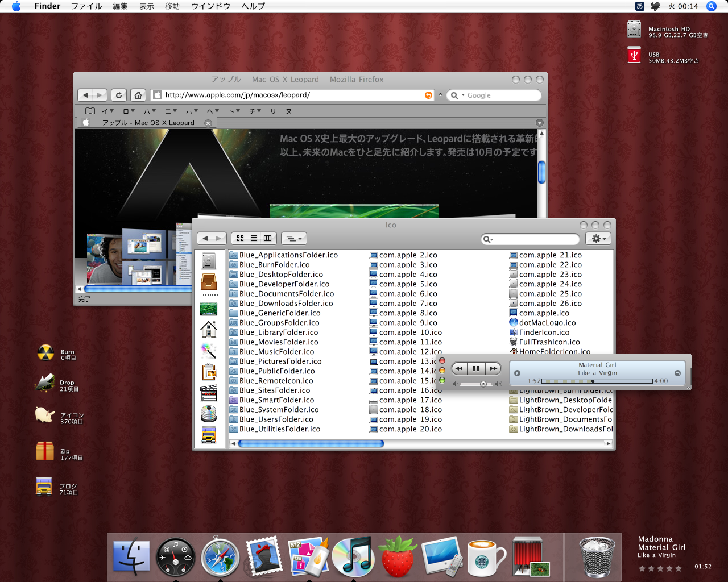Switch Finder window to column view

click(268, 238)
